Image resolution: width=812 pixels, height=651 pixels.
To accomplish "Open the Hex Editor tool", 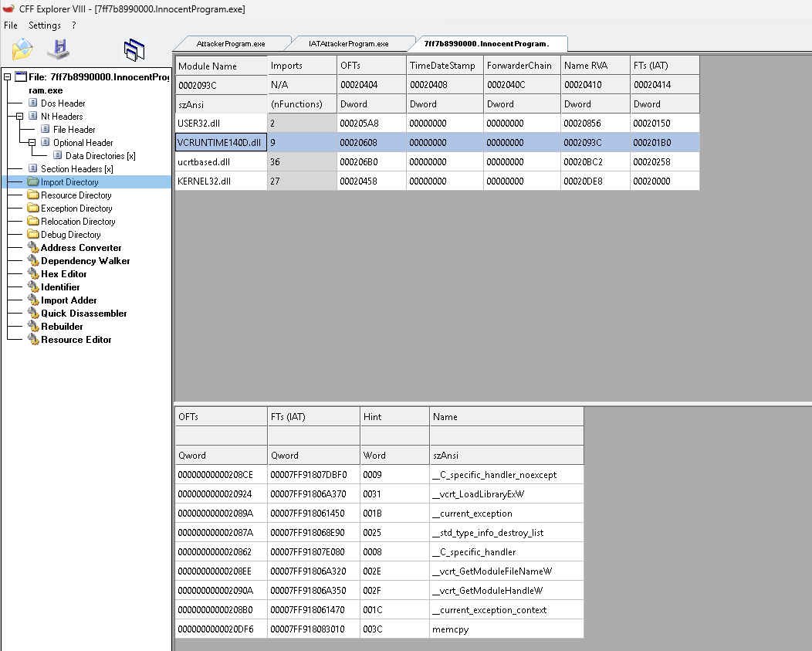I will pos(64,273).
